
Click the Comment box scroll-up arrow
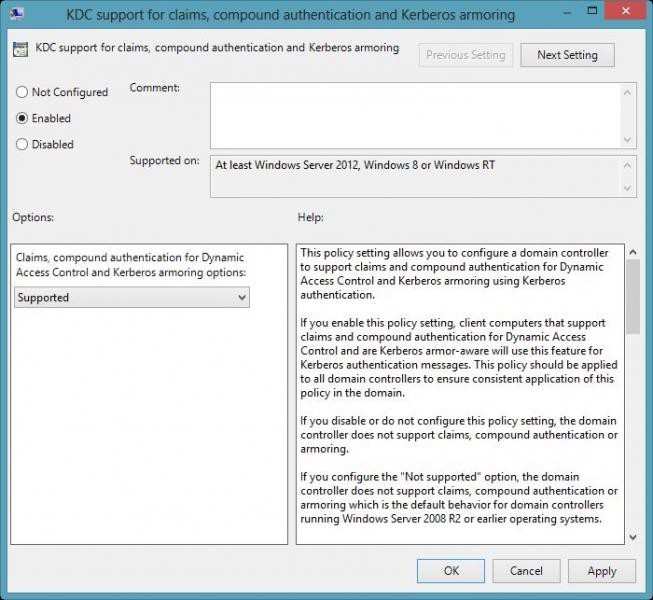coord(628,92)
